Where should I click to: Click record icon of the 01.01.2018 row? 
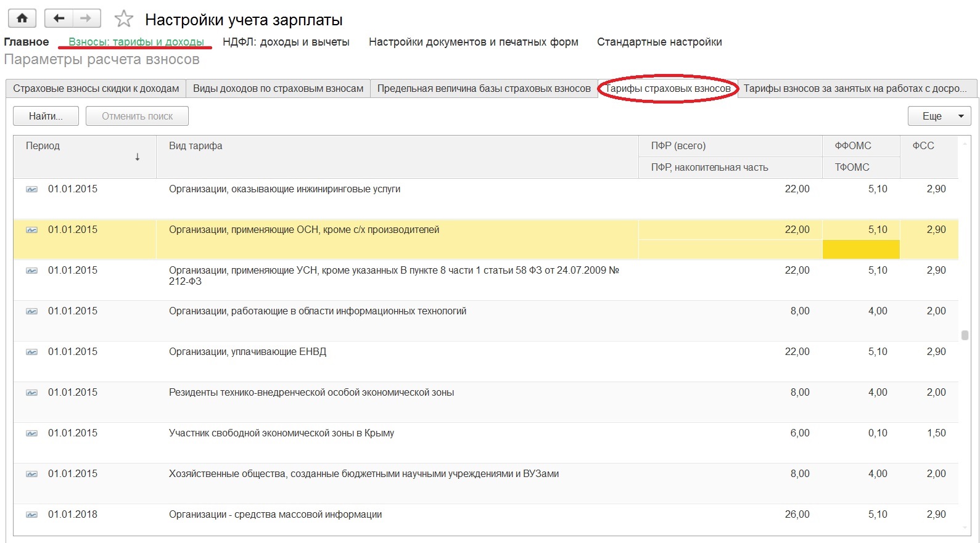coord(31,515)
